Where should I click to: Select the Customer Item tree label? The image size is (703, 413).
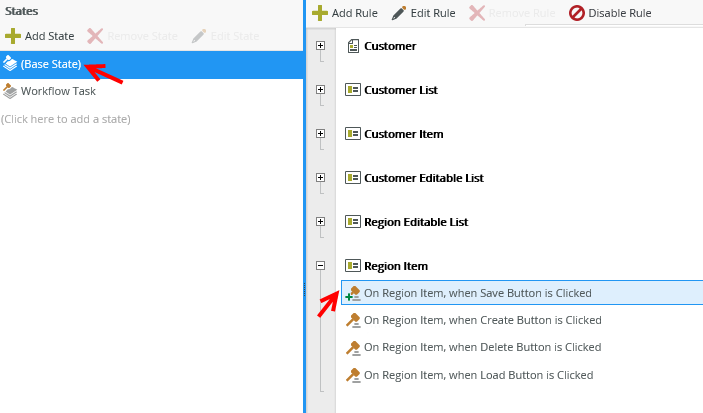tap(404, 134)
